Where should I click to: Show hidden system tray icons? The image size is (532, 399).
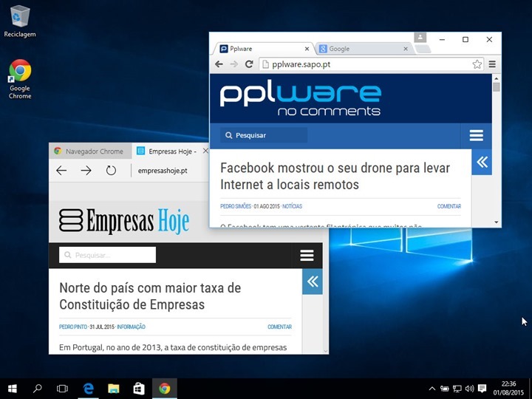coord(432,389)
